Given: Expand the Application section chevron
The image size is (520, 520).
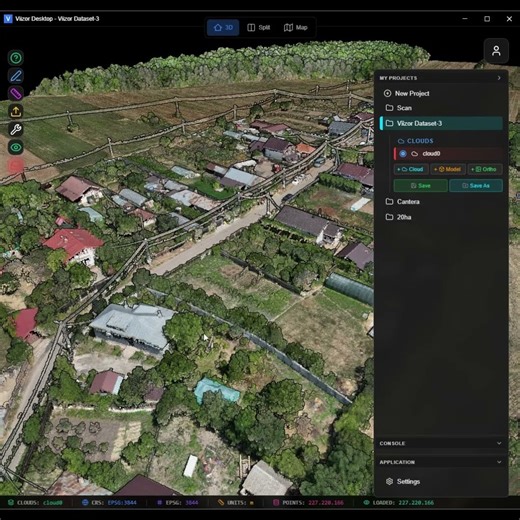Looking at the screenshot, I should pyautogui.click(x=499, y=462).
